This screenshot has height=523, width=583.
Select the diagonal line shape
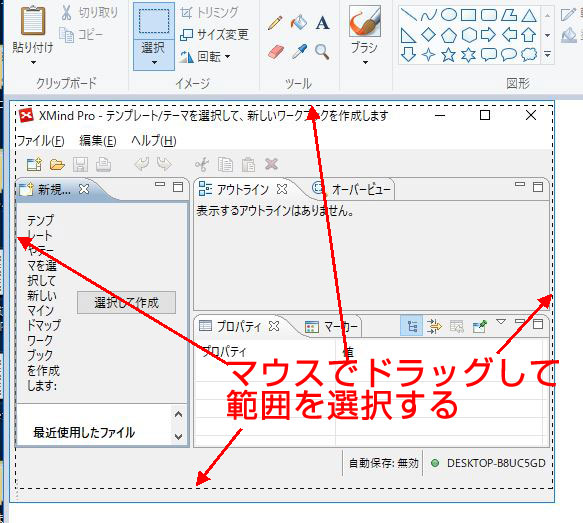[x=408, y=15]
